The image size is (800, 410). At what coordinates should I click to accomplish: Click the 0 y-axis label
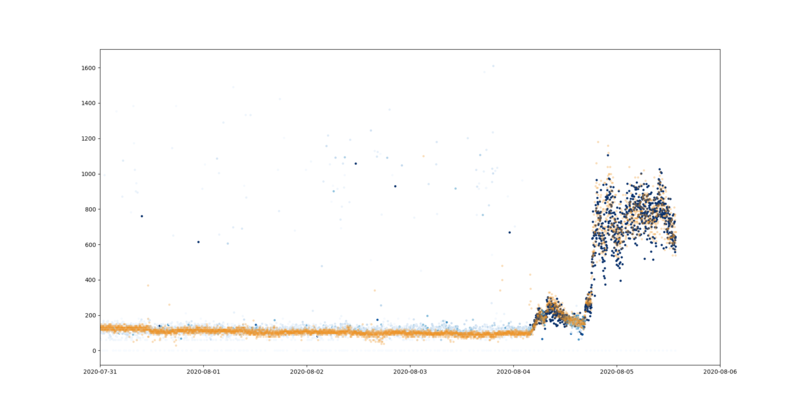tap(94, 351)
